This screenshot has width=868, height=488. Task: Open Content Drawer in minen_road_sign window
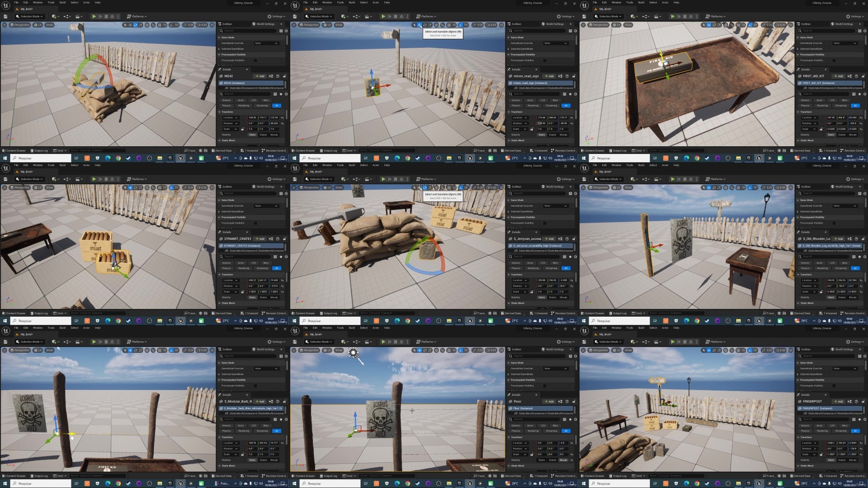click(304, 150)
